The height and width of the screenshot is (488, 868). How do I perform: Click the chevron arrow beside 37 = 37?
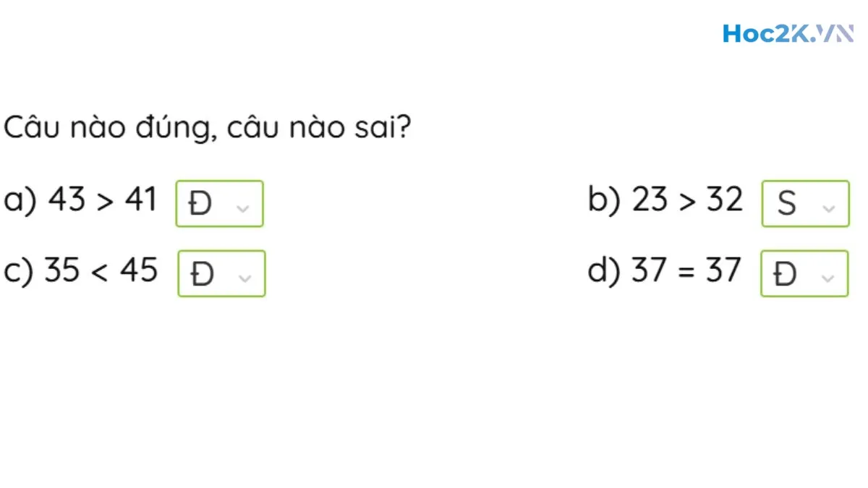click(828, 277)
